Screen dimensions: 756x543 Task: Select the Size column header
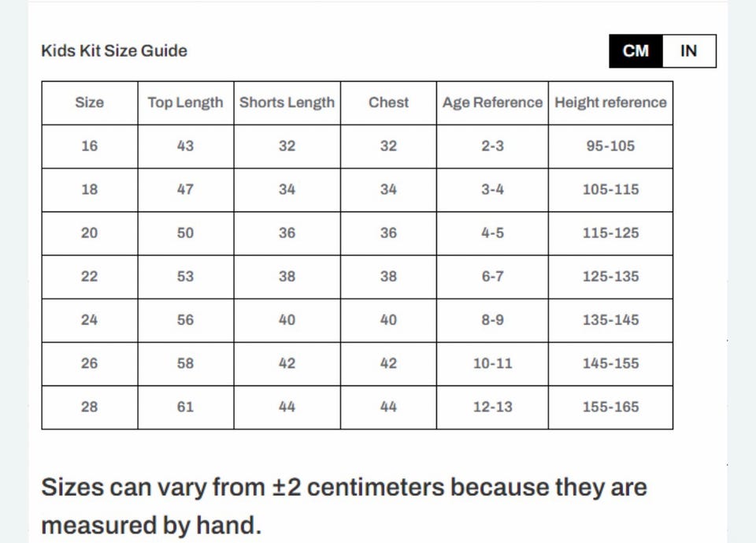pyautogui.click(x=89, y=102)
